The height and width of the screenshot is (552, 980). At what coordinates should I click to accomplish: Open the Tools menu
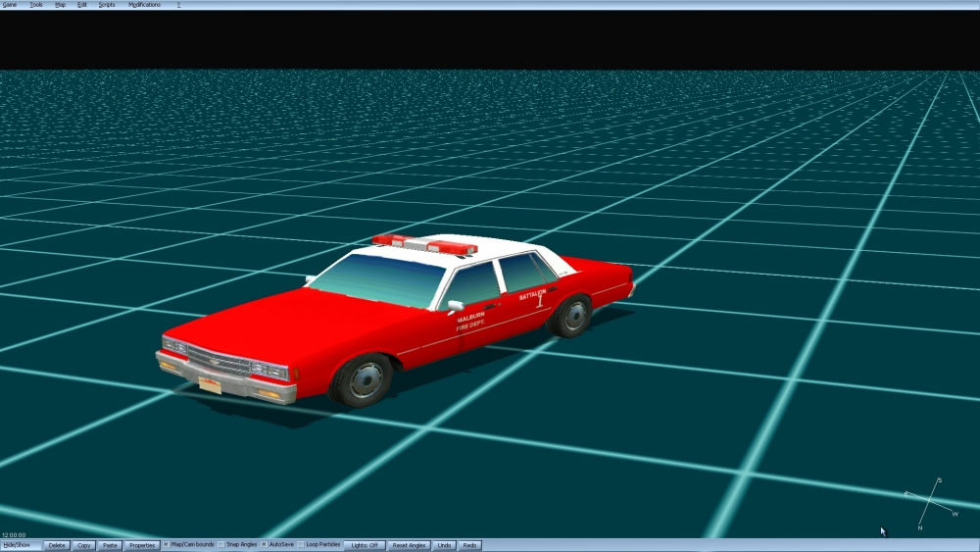click(x=36, y=4)
